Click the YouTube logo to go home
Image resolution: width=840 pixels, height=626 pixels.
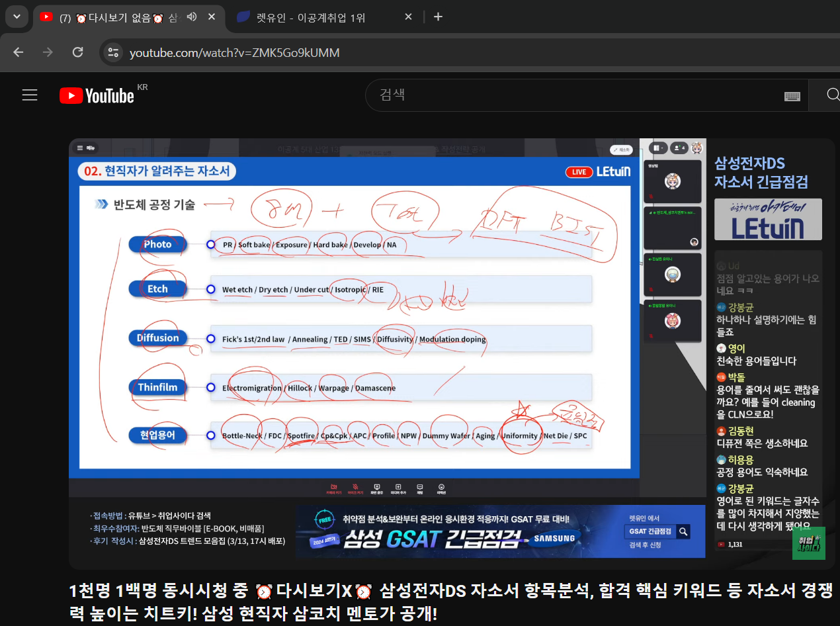97,96
